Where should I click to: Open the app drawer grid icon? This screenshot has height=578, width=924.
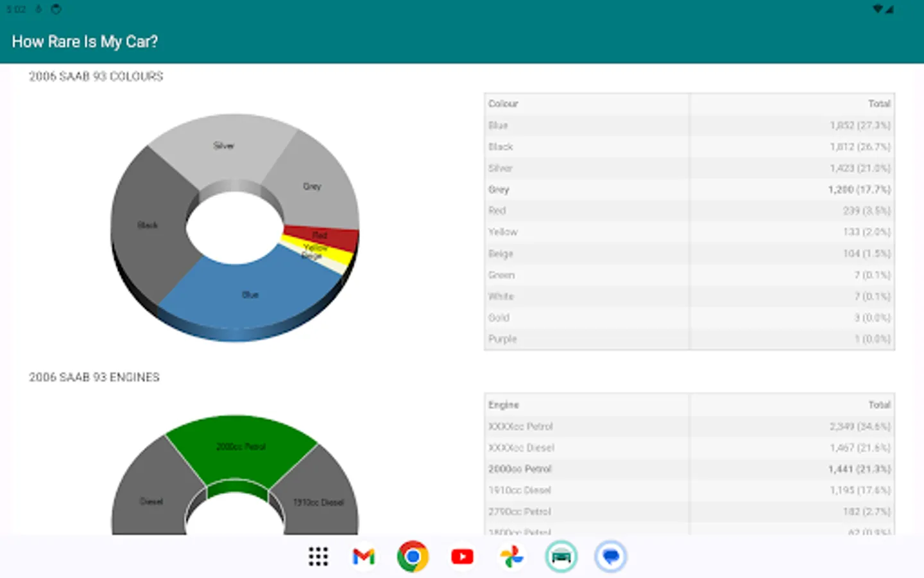tap(318, 557)
